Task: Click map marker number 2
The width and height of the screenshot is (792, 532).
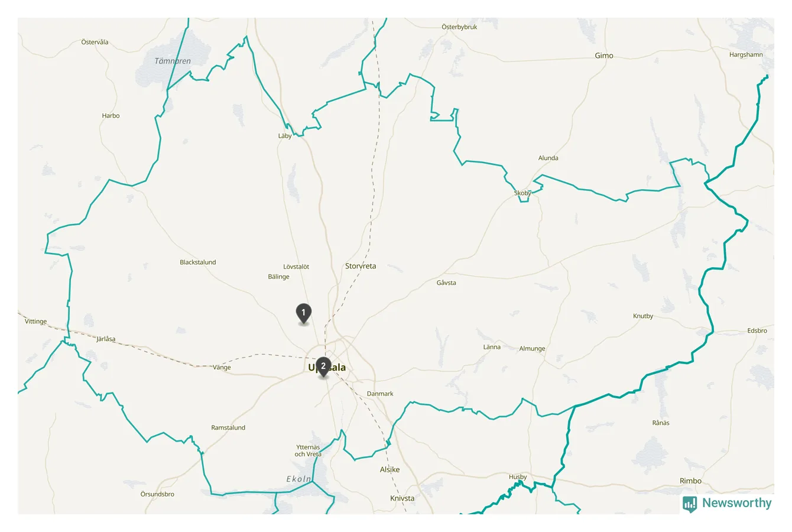Action: (323, 367)
